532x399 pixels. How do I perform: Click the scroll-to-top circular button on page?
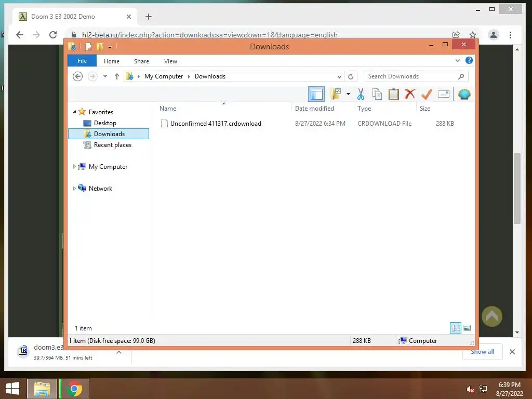pos(491,316)
